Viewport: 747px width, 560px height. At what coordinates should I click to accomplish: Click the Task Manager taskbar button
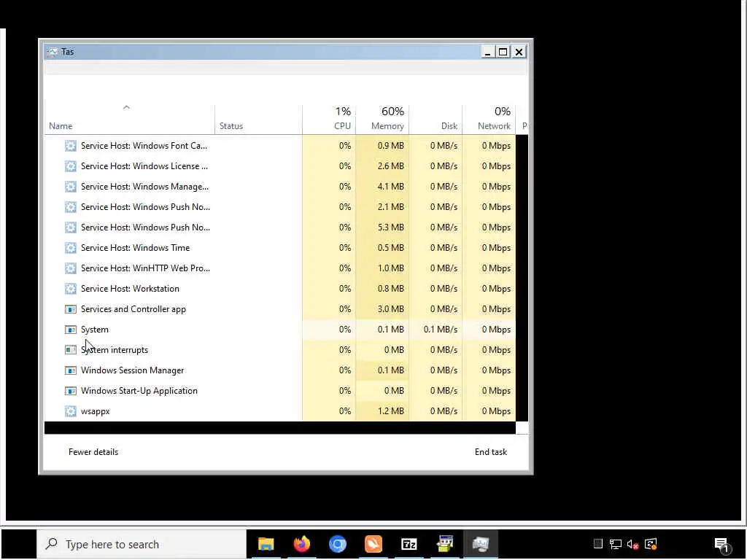tap(480, 544)
